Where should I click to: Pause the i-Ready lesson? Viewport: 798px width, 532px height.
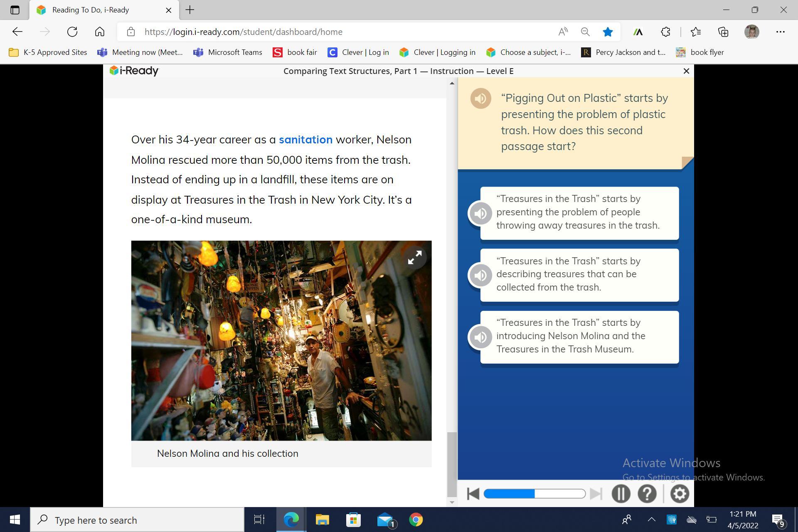point(621,494)
